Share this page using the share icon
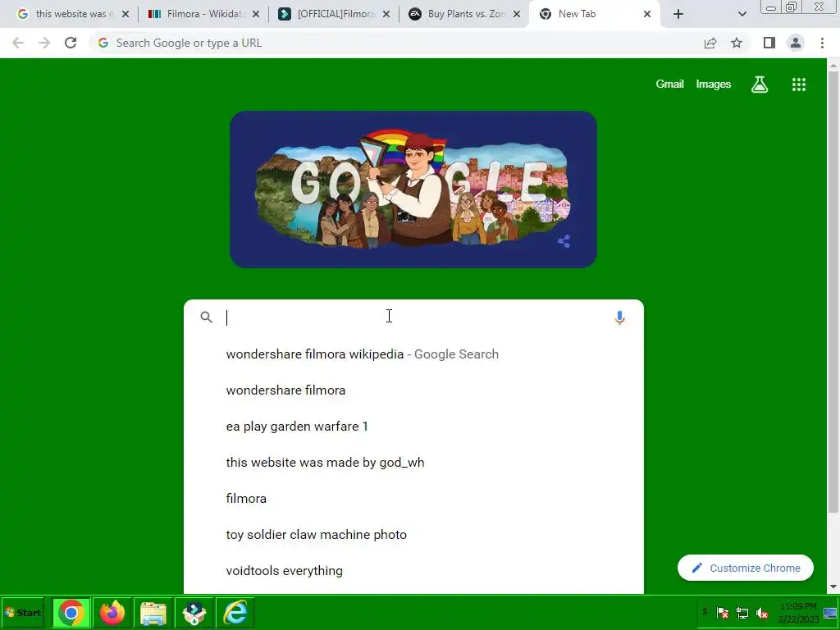The height and width of the screenshot is (630, 840). (710, 43)
